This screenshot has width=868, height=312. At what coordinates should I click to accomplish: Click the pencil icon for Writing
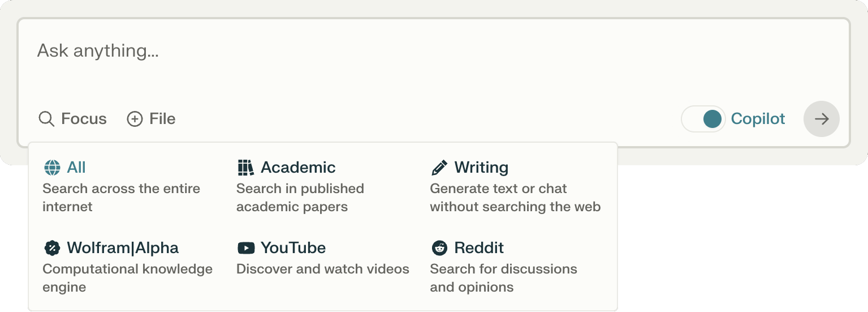439,168
